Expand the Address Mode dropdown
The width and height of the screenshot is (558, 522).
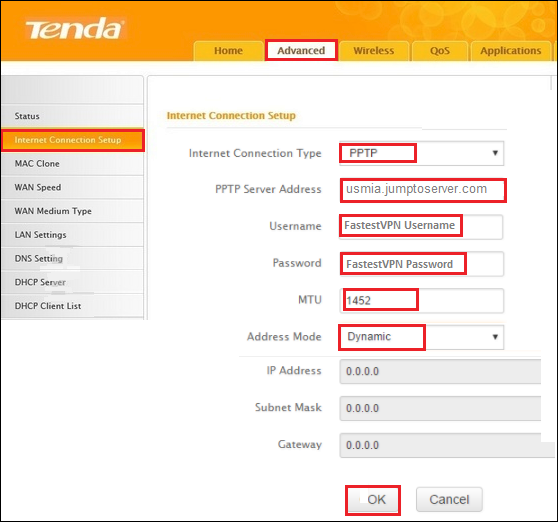(421, 337)
